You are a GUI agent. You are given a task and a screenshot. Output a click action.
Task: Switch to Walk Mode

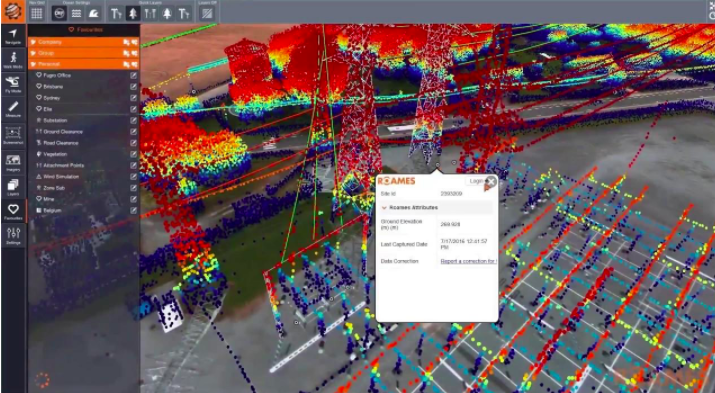pos(13,60)
